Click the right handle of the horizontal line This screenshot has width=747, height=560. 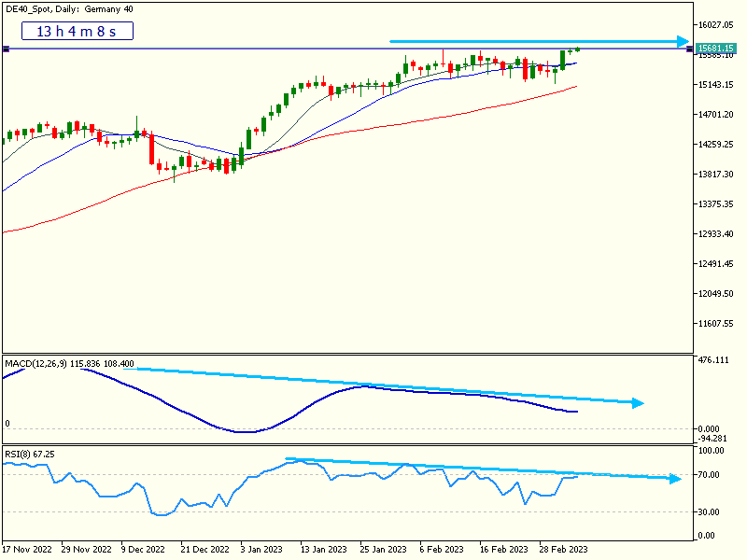[689, 49]
